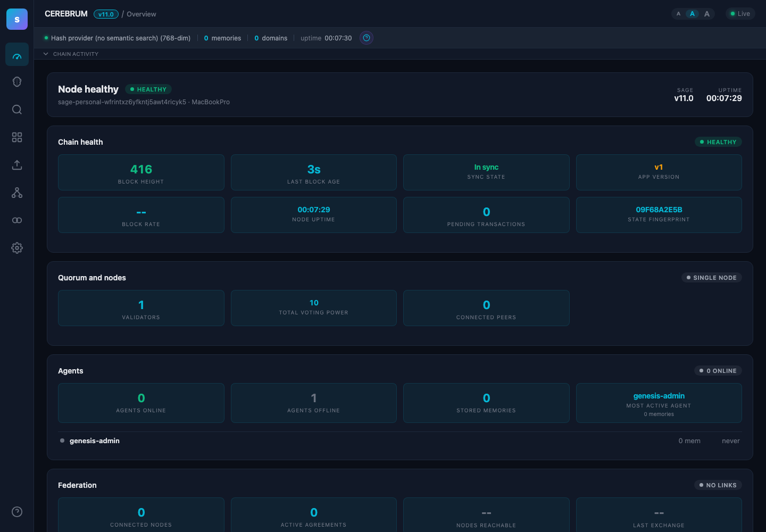The height and width of the screenshot is (532, 766).
Task: Click the Last Block Age card
Action: (314, 172)
